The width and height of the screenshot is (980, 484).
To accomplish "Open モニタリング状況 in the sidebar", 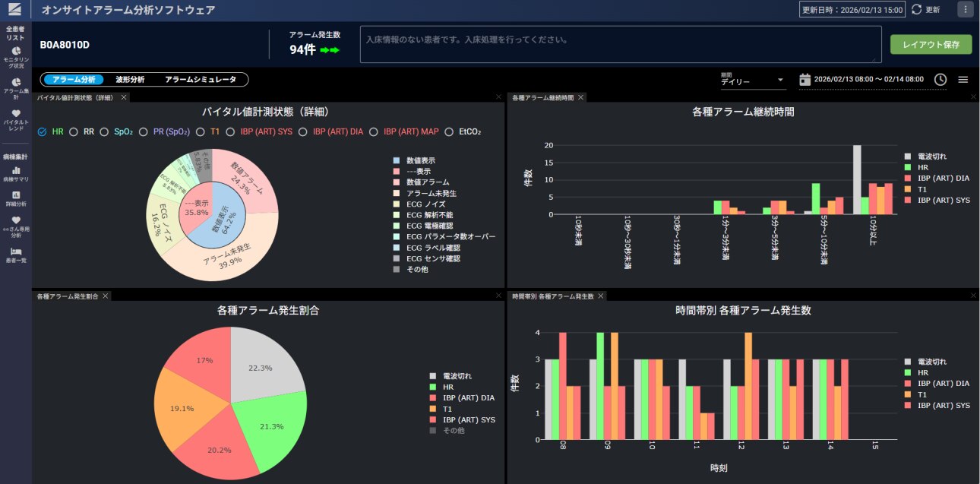I will coord(16,56).
